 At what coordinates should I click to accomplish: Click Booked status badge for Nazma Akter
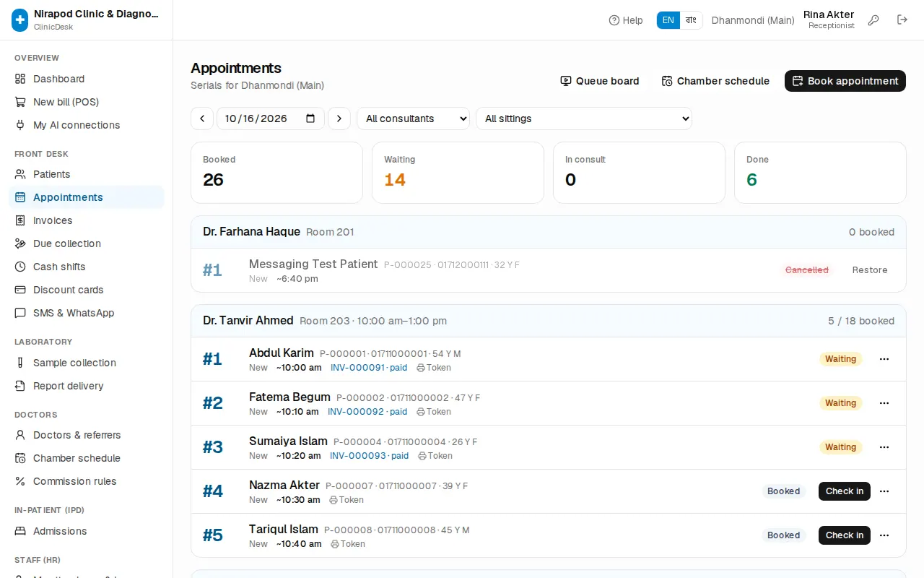(783, 491)
